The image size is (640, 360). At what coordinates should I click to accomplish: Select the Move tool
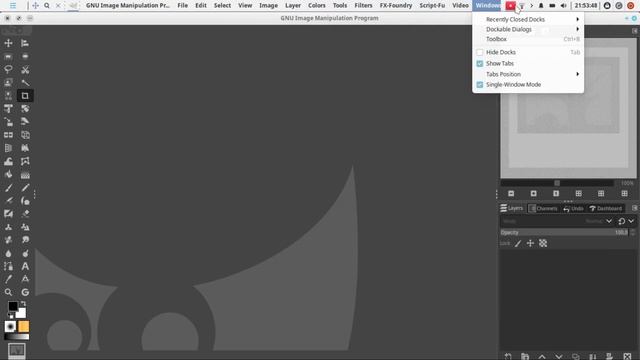pyautogui.click(x=8, y=43)
